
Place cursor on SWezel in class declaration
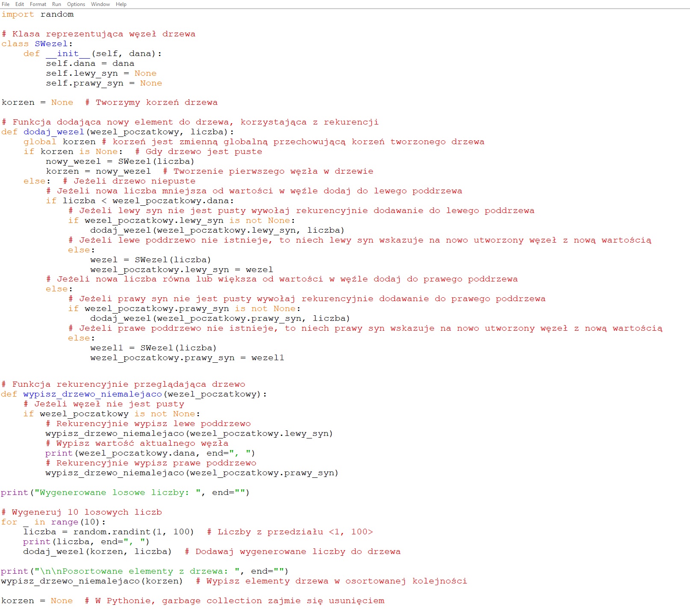click(x=51, y=44)
